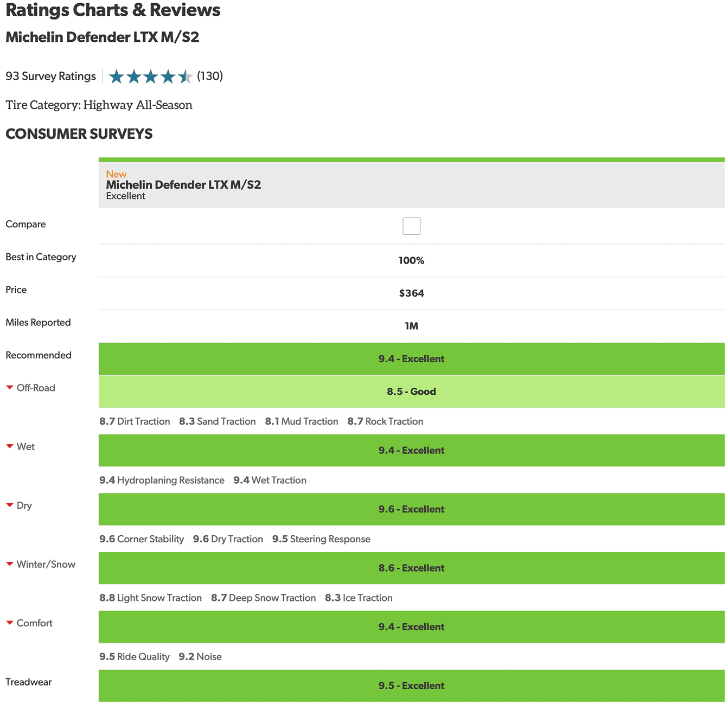Tick the Compare checkbox
728x705 pixels.
[411, 226]
